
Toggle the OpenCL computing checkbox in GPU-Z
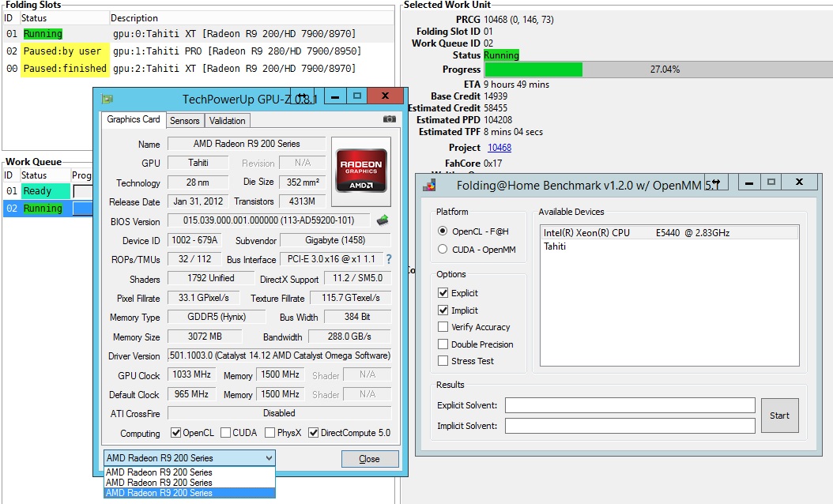click(175, 433)
